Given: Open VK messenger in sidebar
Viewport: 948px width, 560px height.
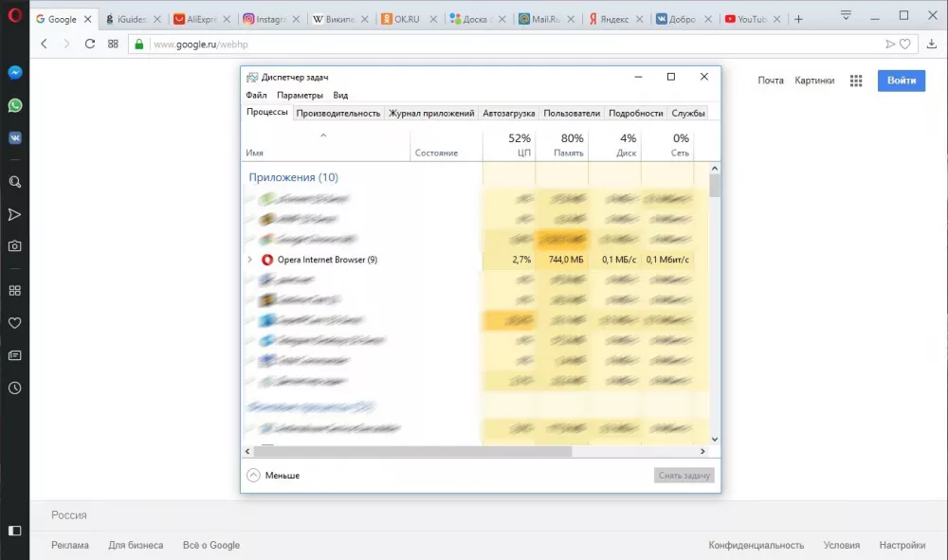Looking at the screenshot, I should click(x=15, y=137).
